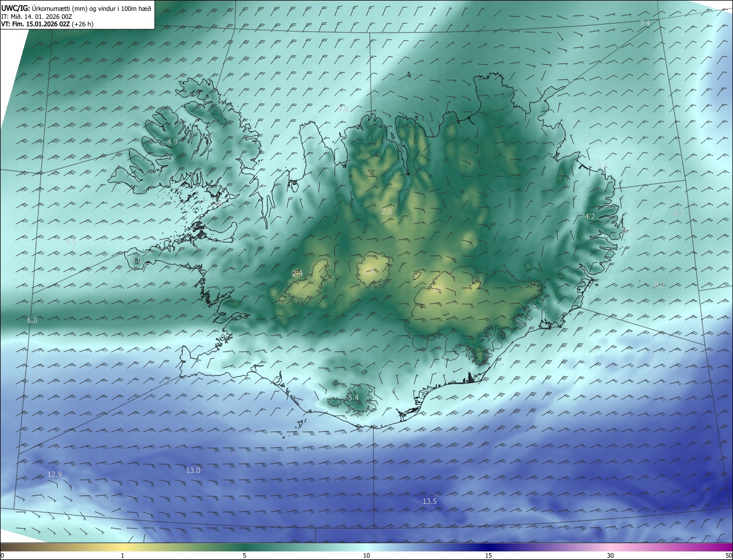
Task: Select the 2.5 value in north-central Iceland
Action: point(387,211)
